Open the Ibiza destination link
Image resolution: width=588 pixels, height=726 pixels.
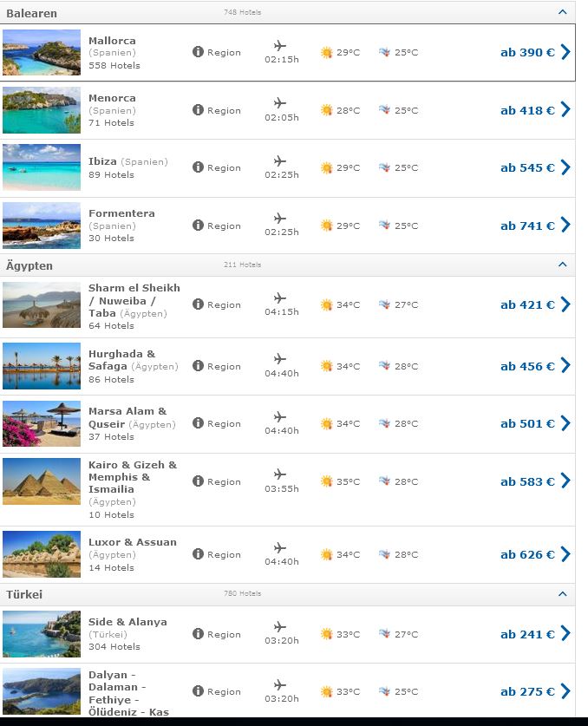[x=103, y=161]
